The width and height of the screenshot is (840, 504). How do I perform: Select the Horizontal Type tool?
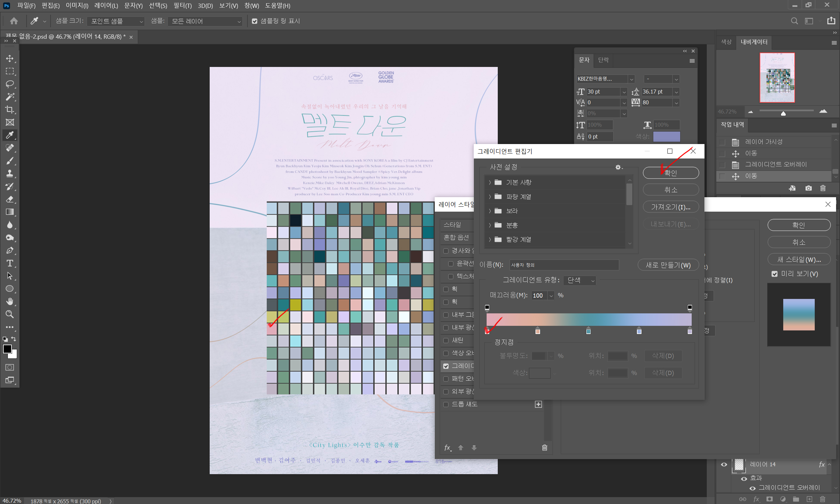pos(10,263)
